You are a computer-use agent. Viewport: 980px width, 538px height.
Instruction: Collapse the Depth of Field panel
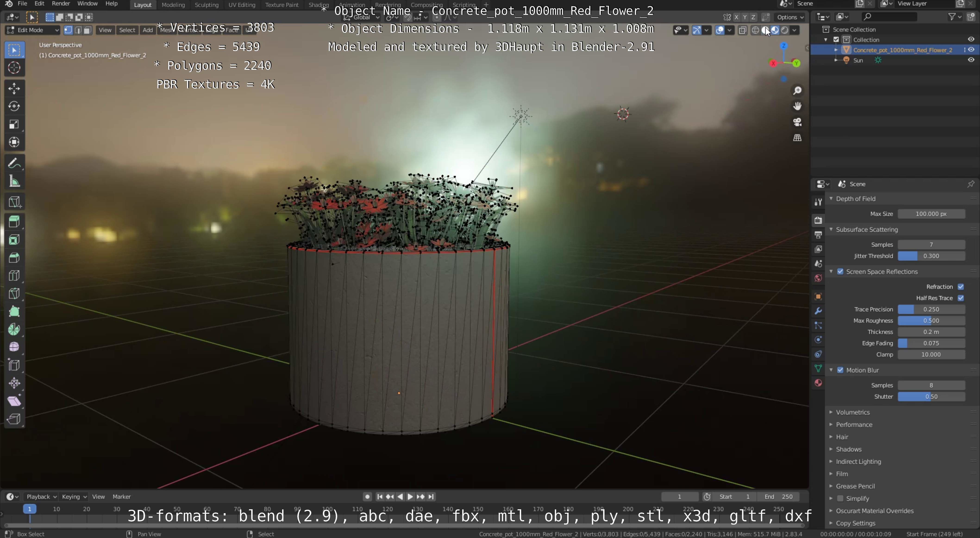(855, 199)
